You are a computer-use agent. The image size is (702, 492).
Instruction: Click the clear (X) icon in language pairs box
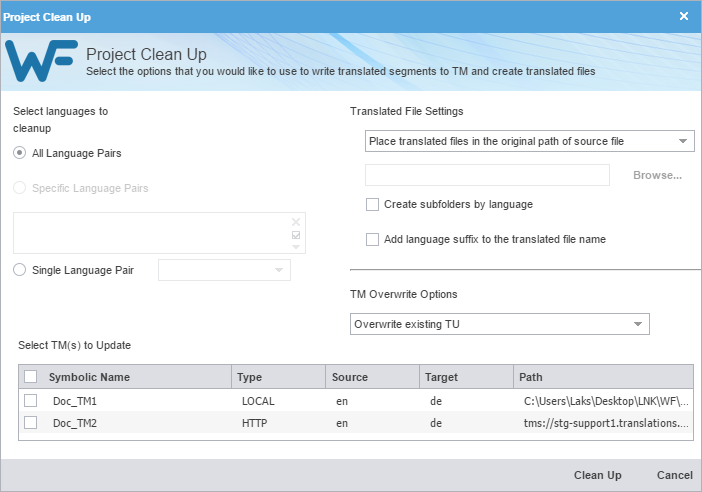(296, 222)
